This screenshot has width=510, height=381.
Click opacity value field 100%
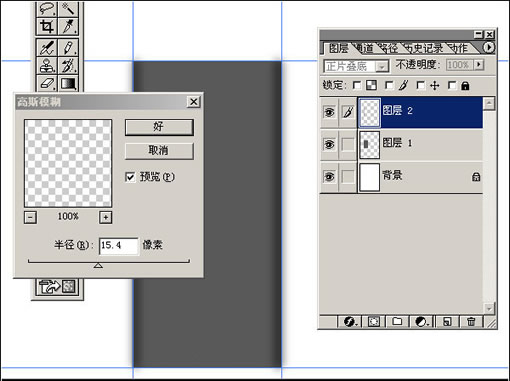tap(460, 64)
